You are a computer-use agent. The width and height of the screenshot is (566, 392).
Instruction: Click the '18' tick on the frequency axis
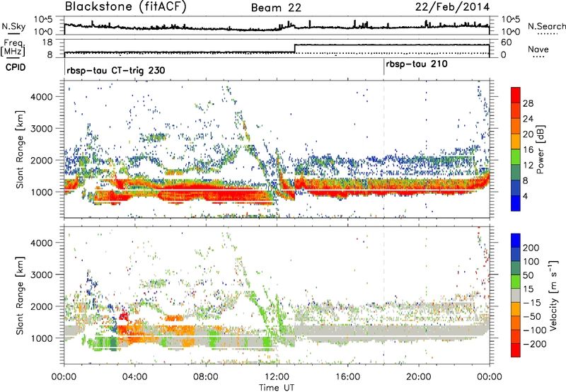47,42
